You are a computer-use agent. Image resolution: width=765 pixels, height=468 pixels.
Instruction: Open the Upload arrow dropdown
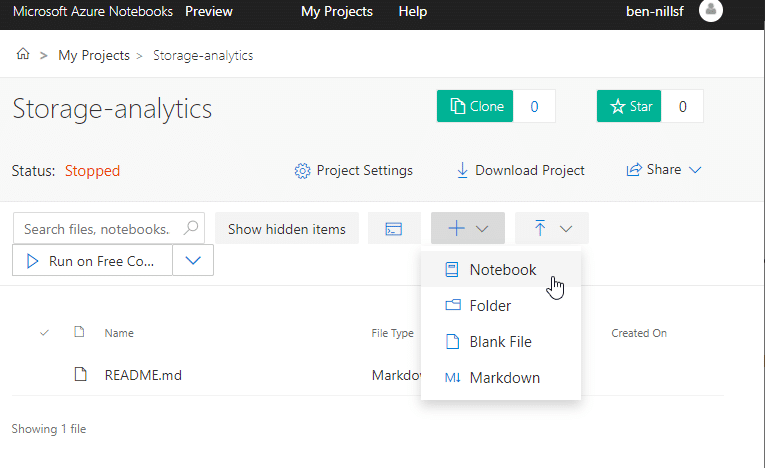click(552, 228)
